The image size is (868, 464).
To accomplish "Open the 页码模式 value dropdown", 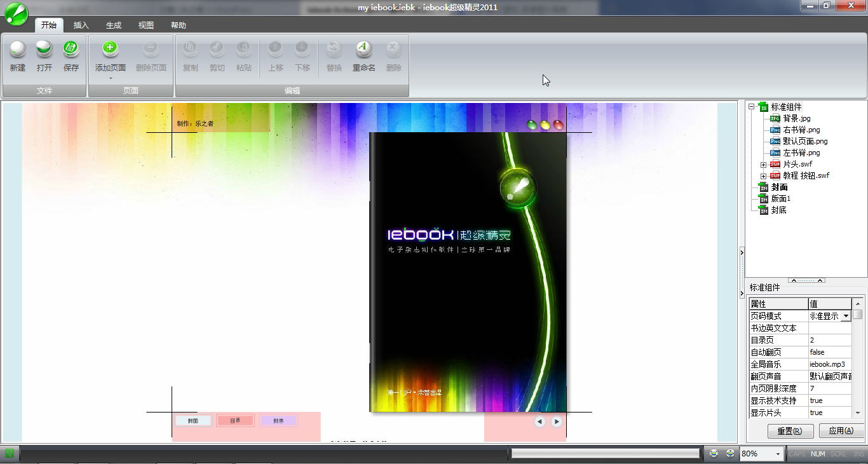I will point(846,316).
